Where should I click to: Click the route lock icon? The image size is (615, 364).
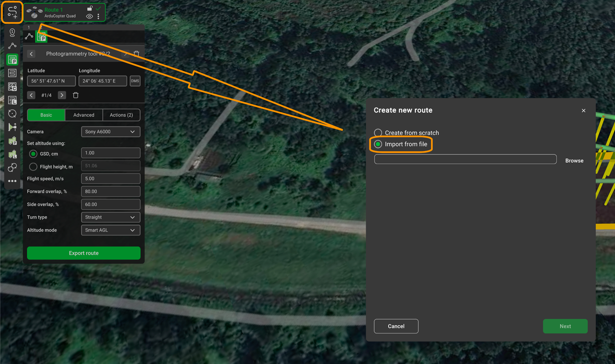click(x=90, y=8)
